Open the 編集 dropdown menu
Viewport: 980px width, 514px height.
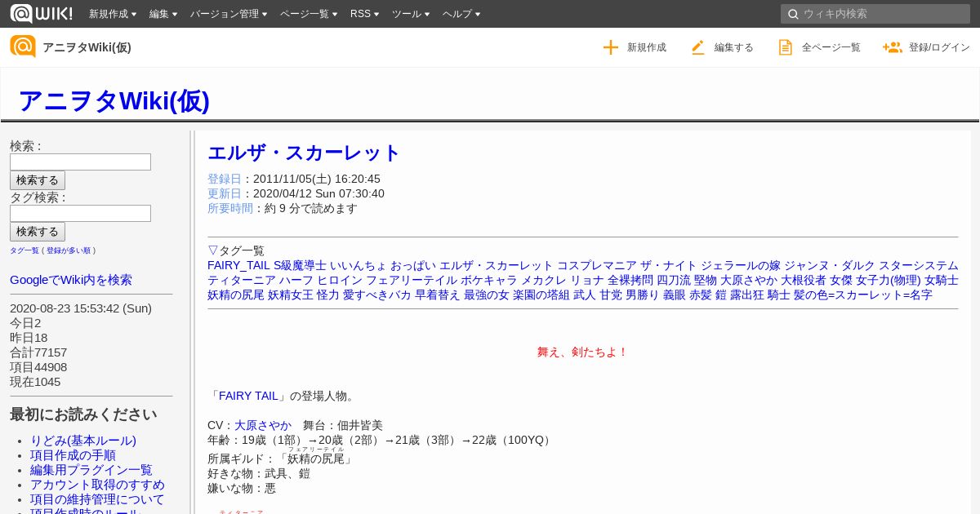[163, 14]
